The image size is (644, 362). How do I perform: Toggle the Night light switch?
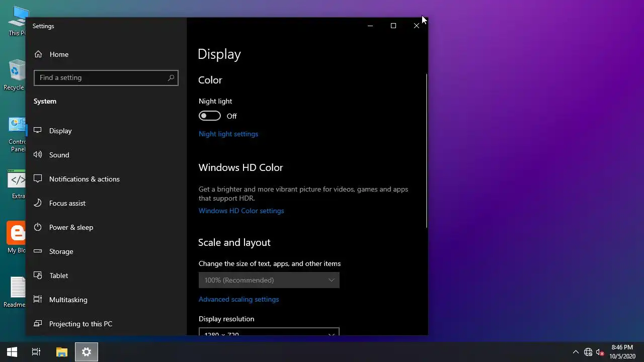click(x=210, y=116)
